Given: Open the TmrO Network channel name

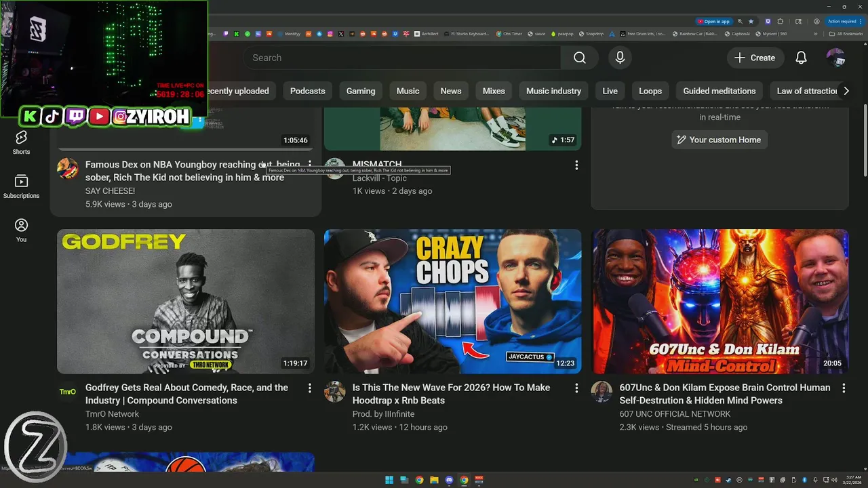Looking at the screenshot, I should (x=112, y=414).
